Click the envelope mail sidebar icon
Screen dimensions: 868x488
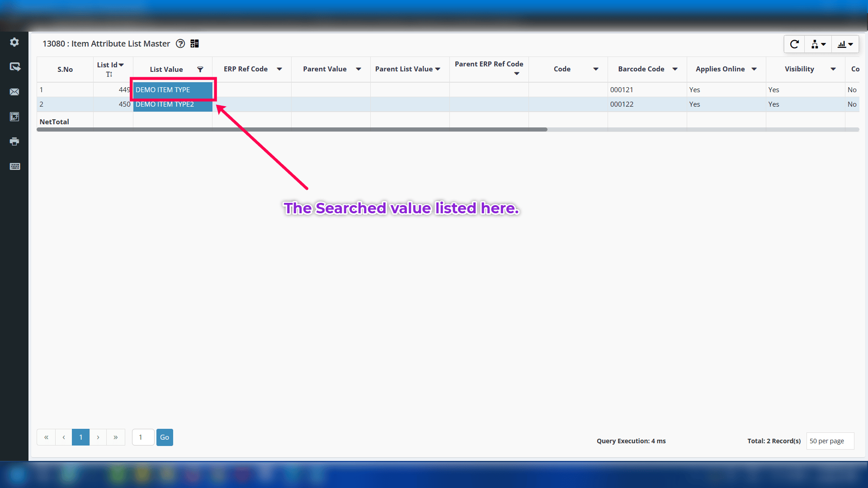tap(14, 92)
